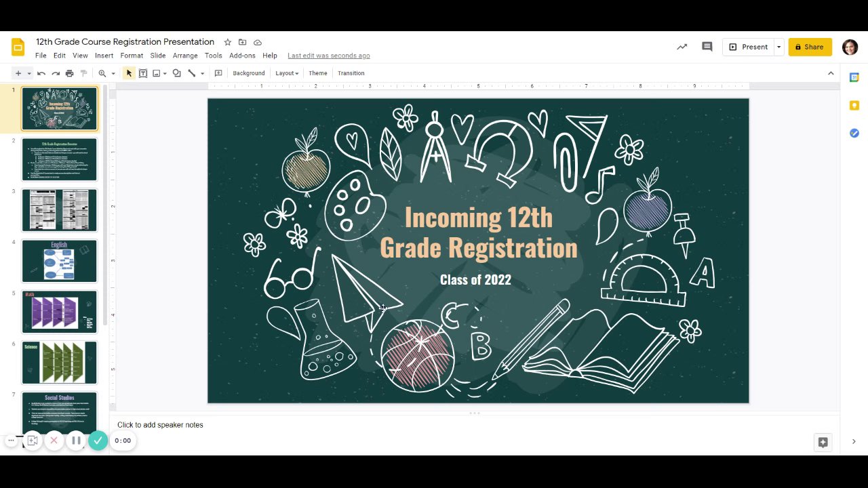Select the Line tool

(x=192, y=73)
